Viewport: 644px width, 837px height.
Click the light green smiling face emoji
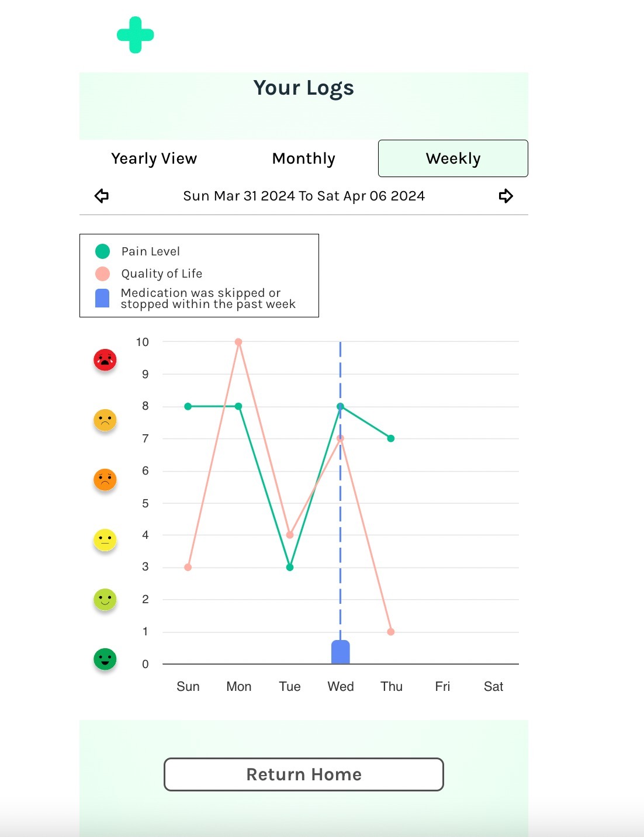[x=105, y=599]
